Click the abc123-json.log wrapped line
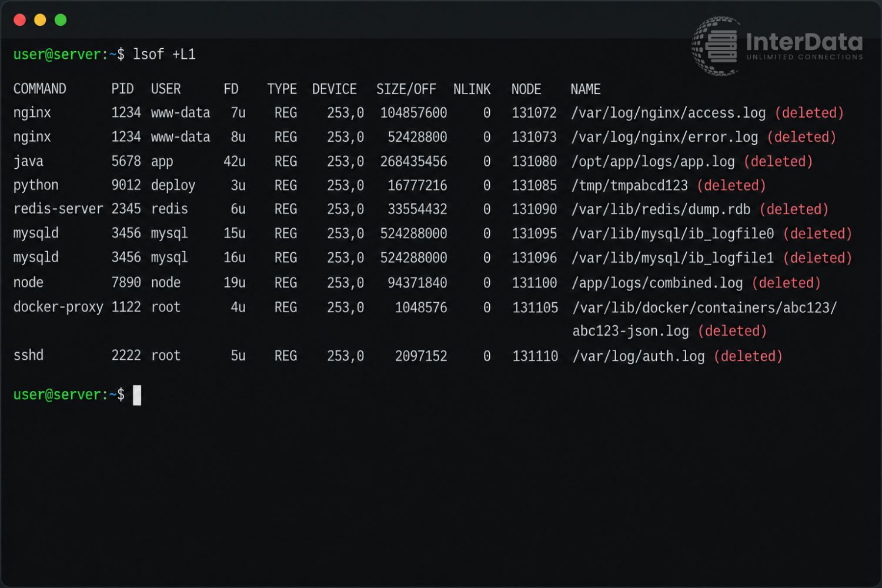The height and width of the screenshot is (588, 882). tap(670, 331)
